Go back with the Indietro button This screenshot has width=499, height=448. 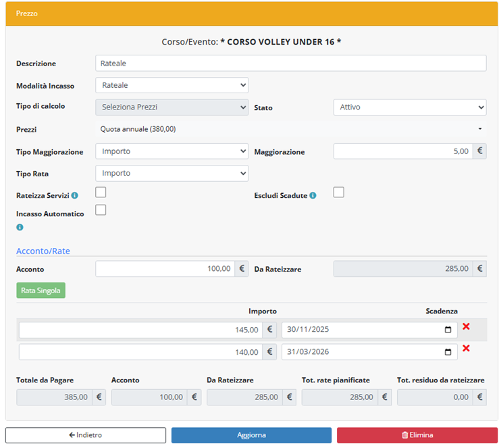click(86, 435)
